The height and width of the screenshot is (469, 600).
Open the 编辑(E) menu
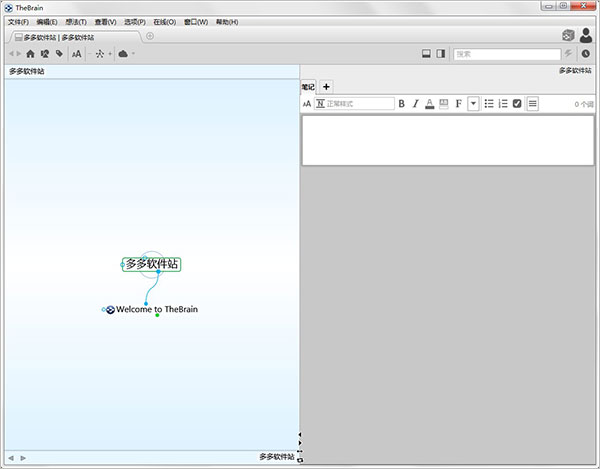pos(47,22)
